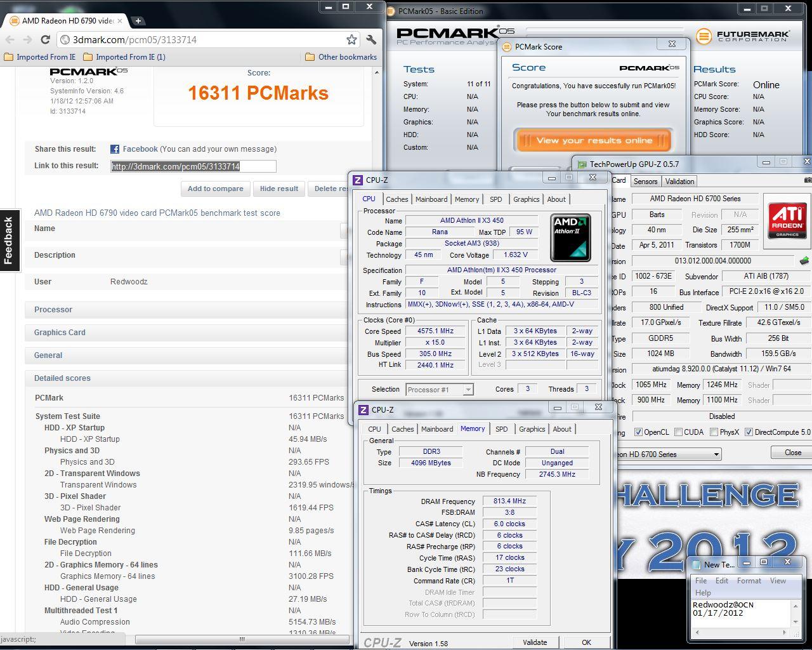Image resolution: width=812 pixels, height=650 pixels.
Task: Click the Futuremark Corporation logo
Action: (743, 36)
